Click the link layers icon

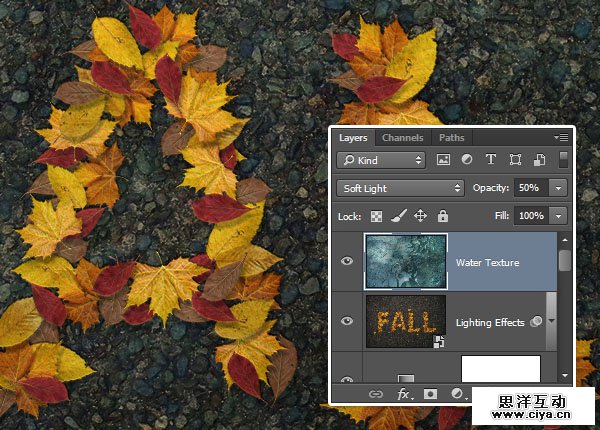point(377,395)
